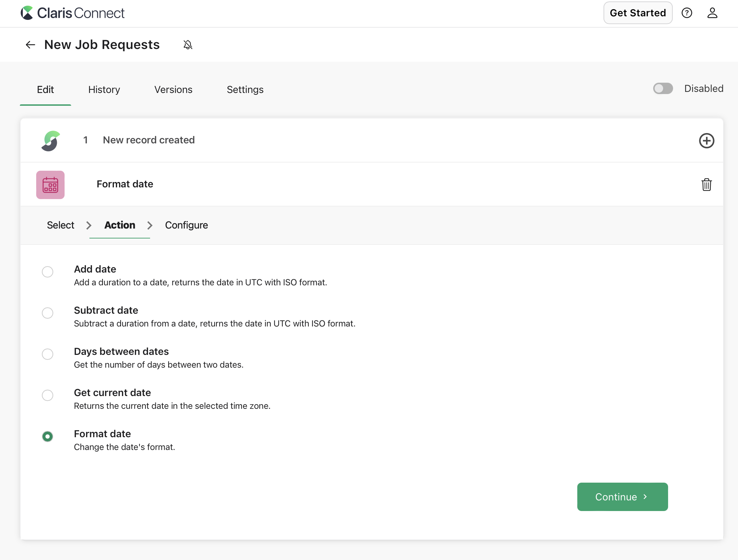
Task: Select the Get current date action
Action: (47, 395)
